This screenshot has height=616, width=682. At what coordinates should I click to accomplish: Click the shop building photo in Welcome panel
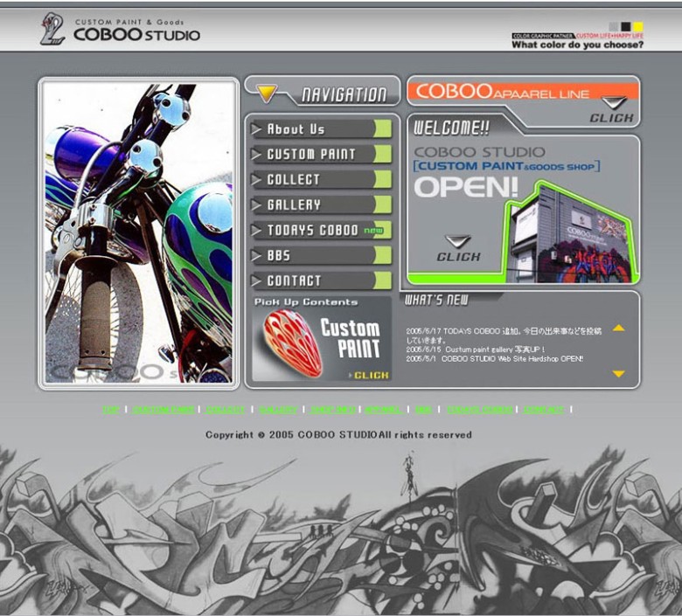[x=569, y=234]
